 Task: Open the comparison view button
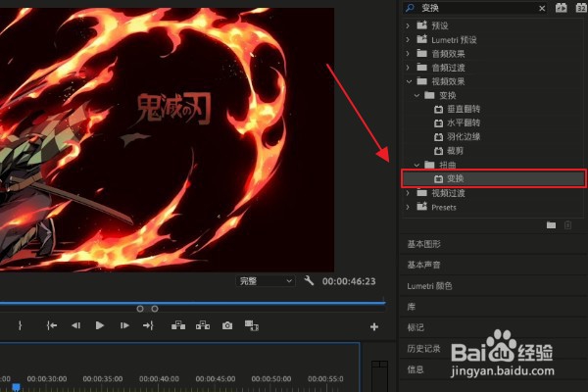pos(251,325)
